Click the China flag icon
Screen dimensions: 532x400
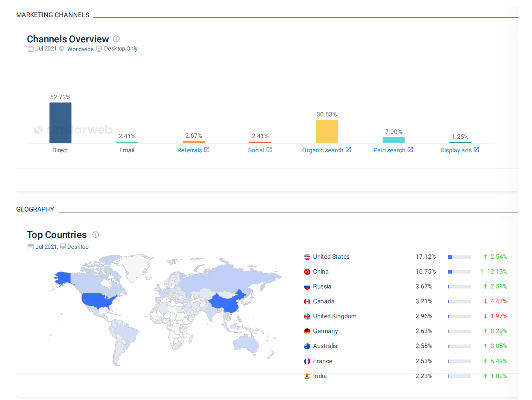[x=307, y=272]
